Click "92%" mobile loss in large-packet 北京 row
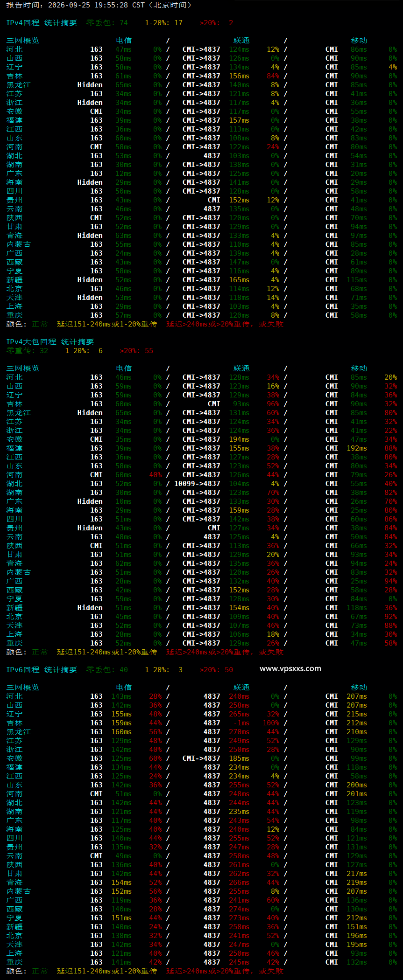The width and height of the screenshot is (403, 980). [391, 617]
